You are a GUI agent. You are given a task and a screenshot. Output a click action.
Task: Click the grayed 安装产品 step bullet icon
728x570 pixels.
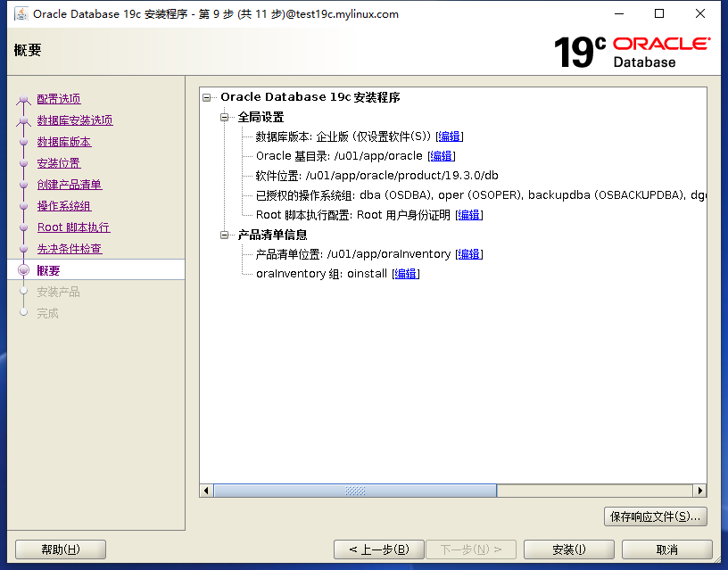(24, 292)
